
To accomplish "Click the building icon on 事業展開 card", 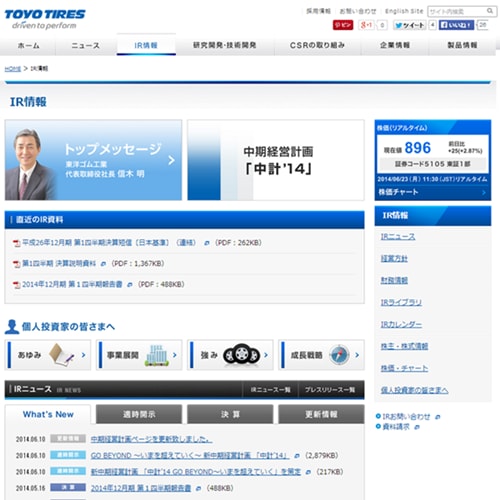I will pyautogui.click(x=156, y=355).
